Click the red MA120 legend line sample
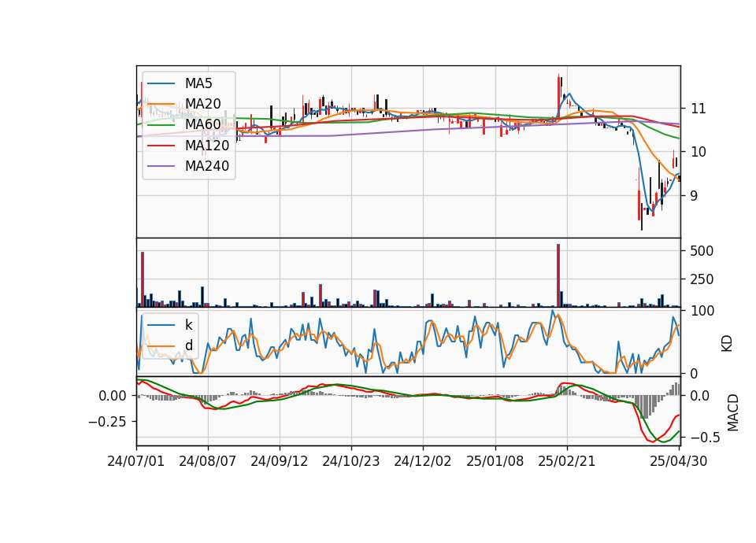Screen dimensions: 756x543 [x=161, y=146]
